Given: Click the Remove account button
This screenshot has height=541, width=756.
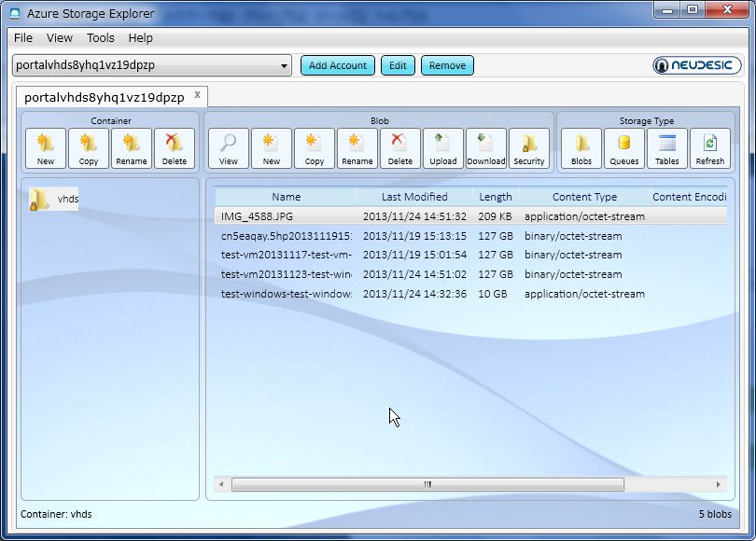Looking at the screenshot, I should (447, 65).
